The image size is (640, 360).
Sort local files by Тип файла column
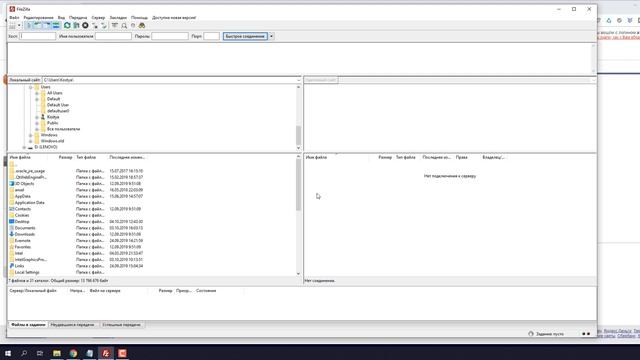(91, 157)
